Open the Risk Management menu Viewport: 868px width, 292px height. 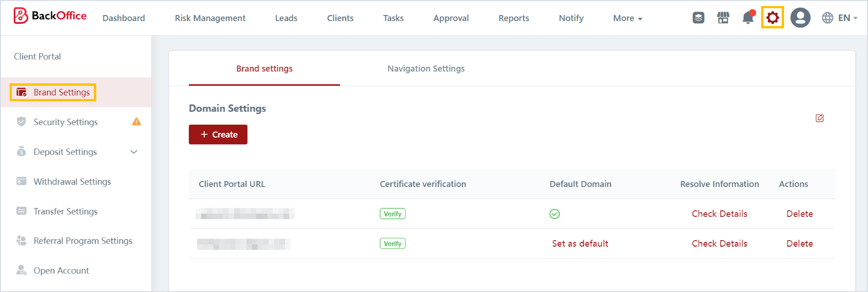click(210, 18)
